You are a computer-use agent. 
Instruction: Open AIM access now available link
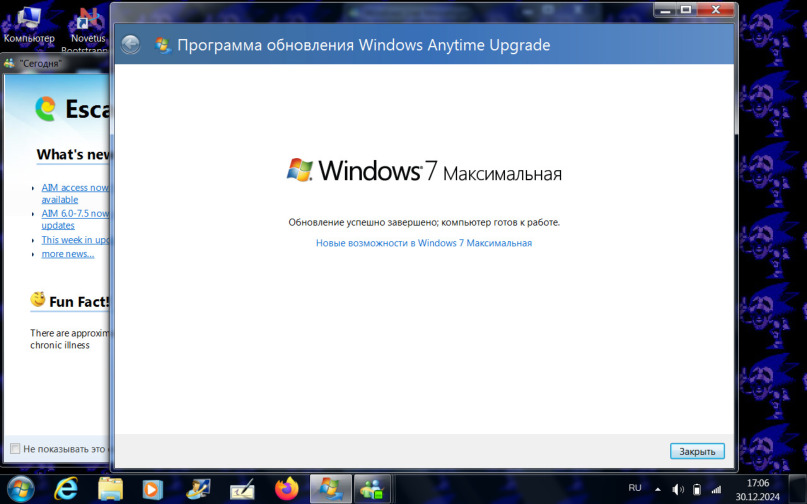point(75,194)
